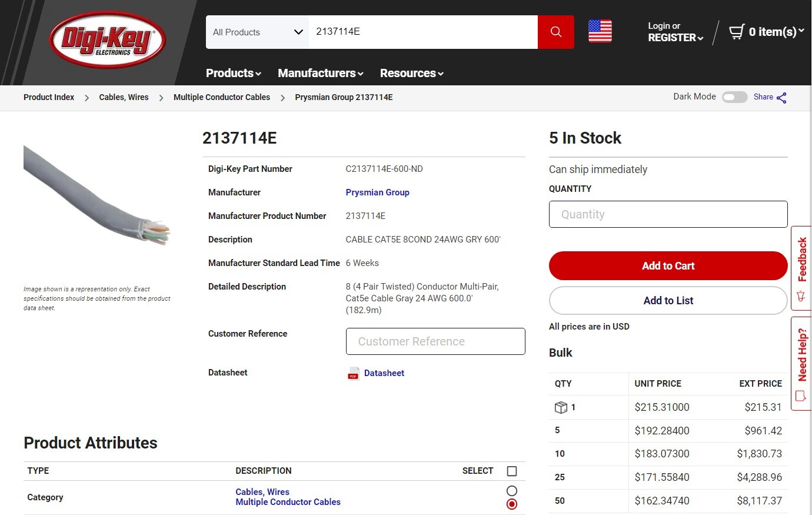
Task: Open the Login or Register dropdown
Action: point(675,32)
